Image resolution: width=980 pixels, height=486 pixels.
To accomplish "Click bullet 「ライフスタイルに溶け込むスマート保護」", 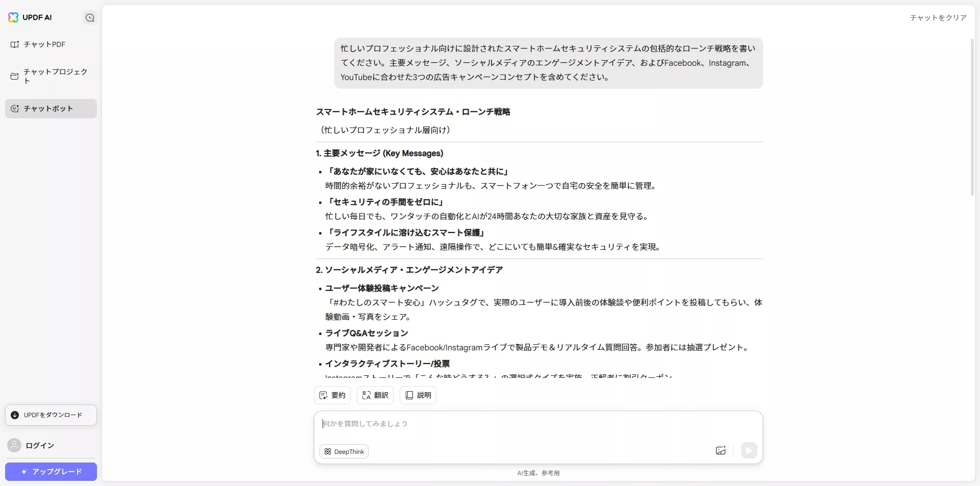I will pos(406,233).
